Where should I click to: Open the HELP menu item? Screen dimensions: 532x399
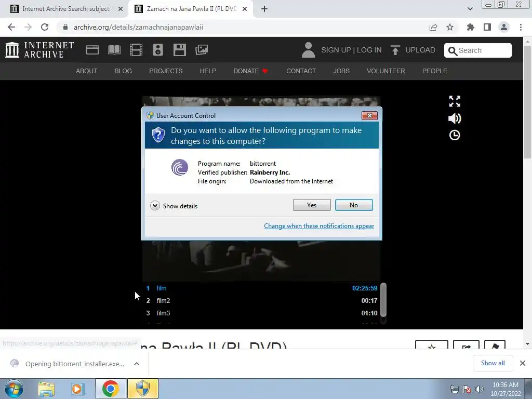(208, 71)
